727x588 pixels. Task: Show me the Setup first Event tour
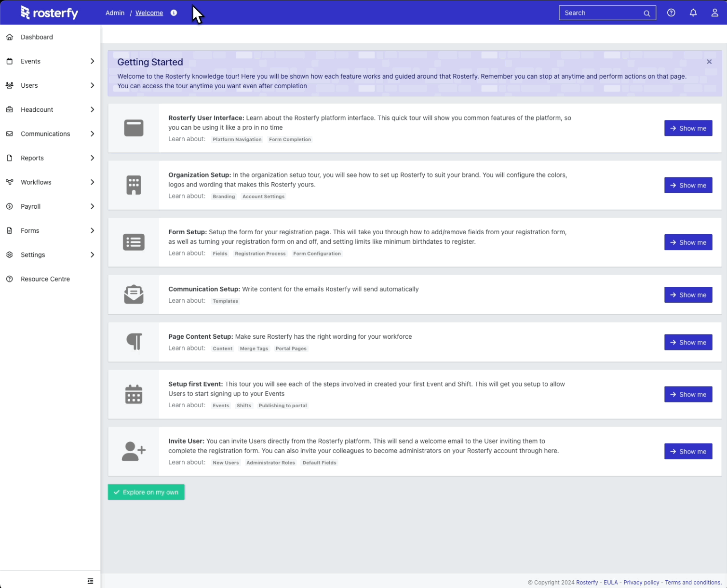click(688, 394)
